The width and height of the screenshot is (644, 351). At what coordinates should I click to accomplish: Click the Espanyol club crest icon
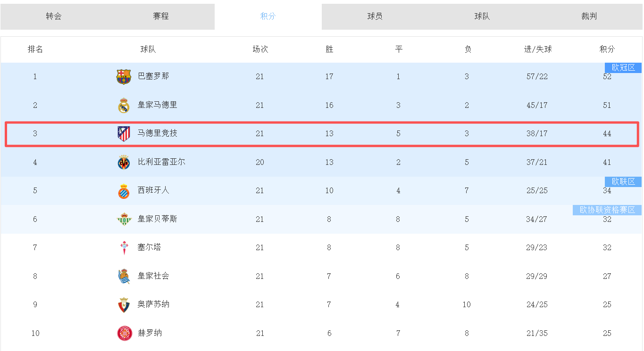point(124,191)
